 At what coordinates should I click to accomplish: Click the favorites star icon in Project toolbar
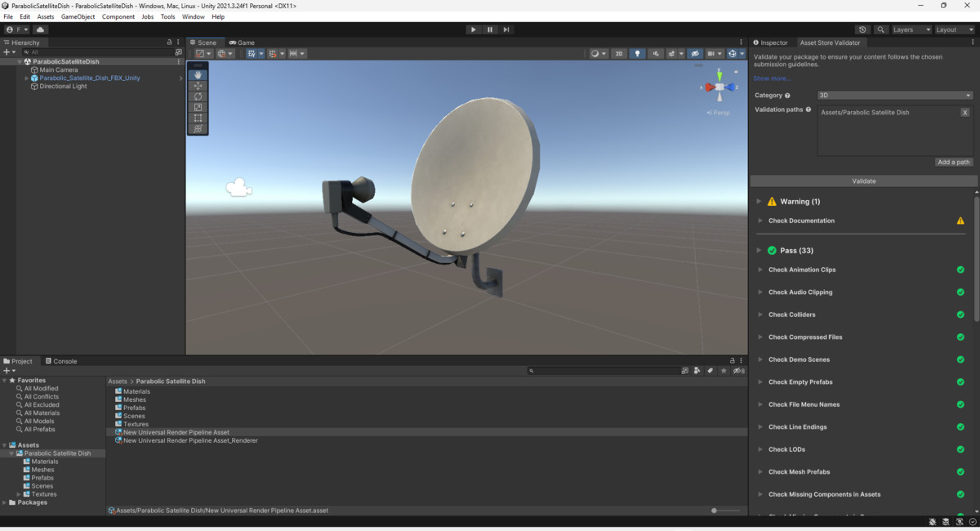pos(724,371)
